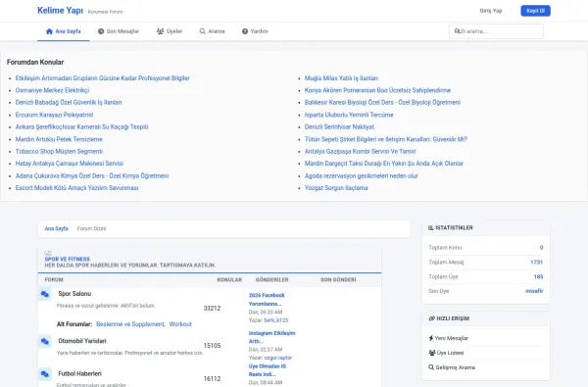Open topic Denizli Serinhisar Nakliyat
588x387 pixels.
point(339,126)
